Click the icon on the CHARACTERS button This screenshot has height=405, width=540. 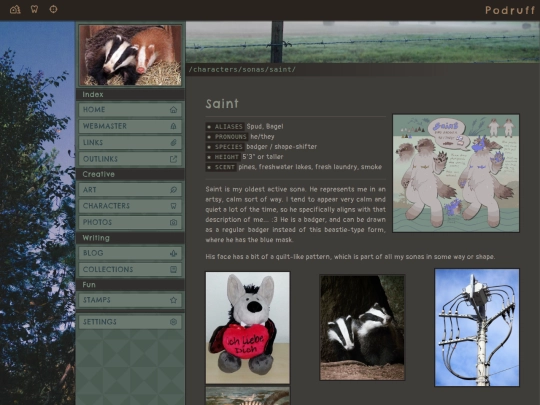173,206
